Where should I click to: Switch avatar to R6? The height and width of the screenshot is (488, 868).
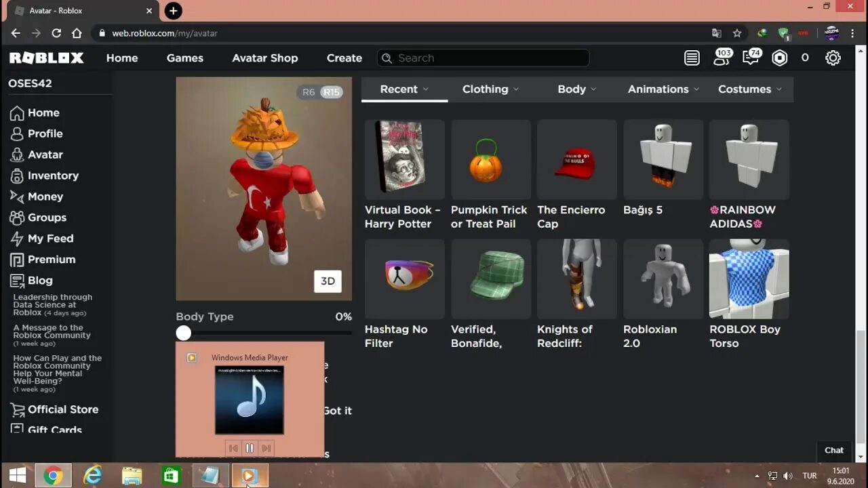tap(309, 92)
